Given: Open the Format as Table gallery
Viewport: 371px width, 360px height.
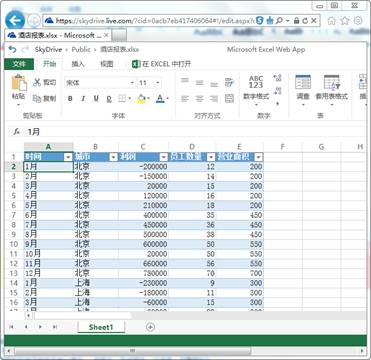Looking at the screenshot, I should (x=332, y=89).
